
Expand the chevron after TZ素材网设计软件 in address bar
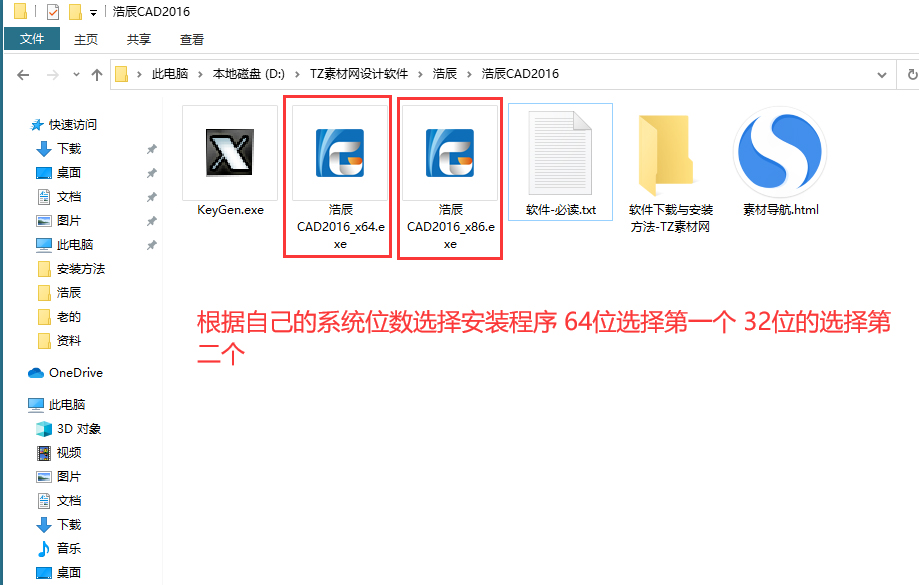420,74
